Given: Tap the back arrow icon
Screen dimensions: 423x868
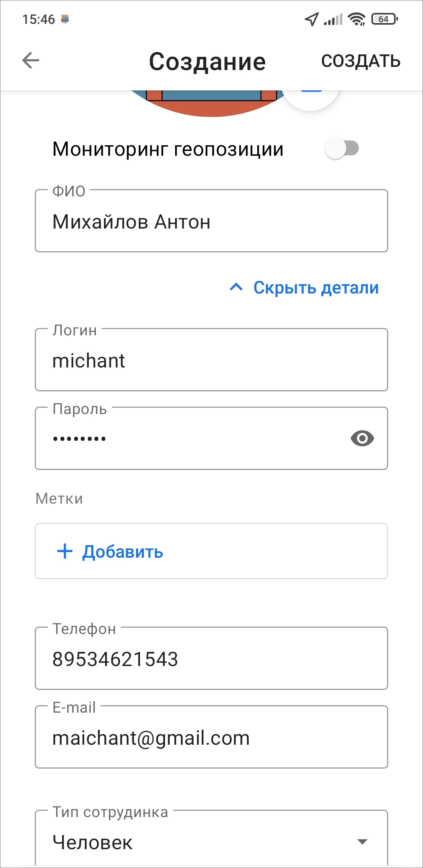Looking at the screenshot, I should pyautogui.click(x=30, y=61).
